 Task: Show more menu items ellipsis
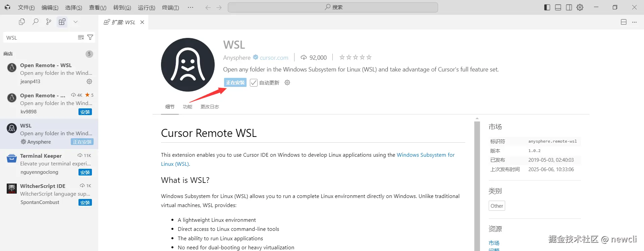coord(191,7)
